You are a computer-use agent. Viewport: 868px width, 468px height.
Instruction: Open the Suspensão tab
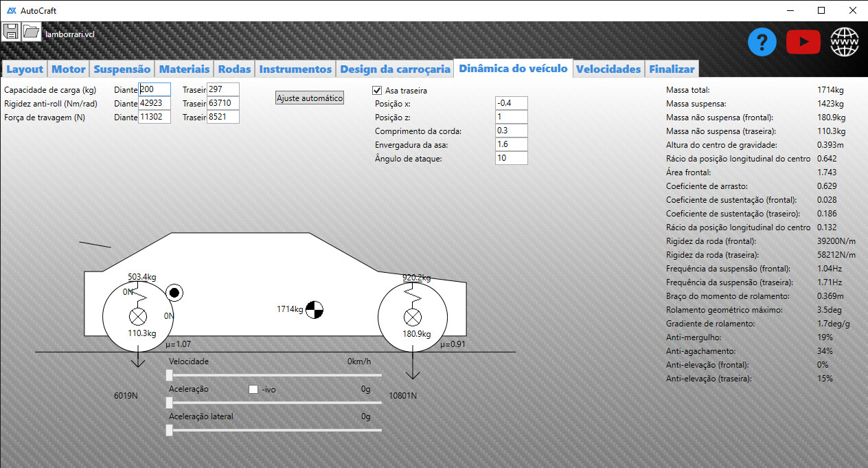pyautogui.click(x=122, y=69)
